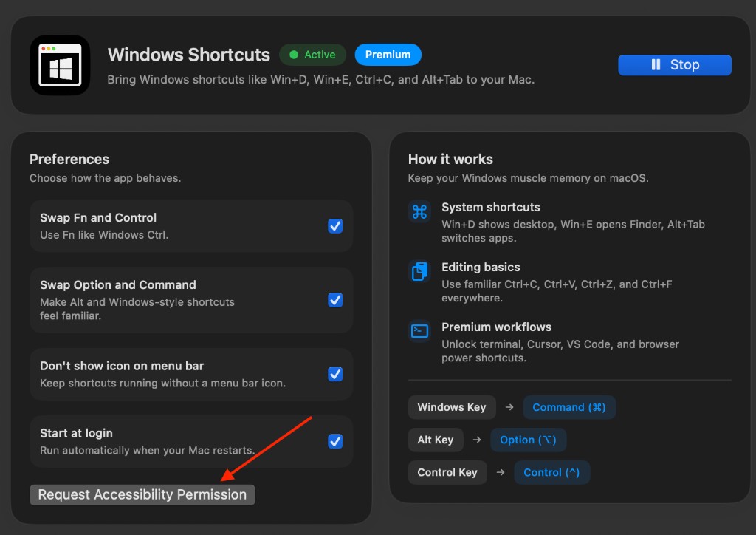Click the System shortcuts title text
756x535 pixels.
pyautogui.click(x=491, y=208)
